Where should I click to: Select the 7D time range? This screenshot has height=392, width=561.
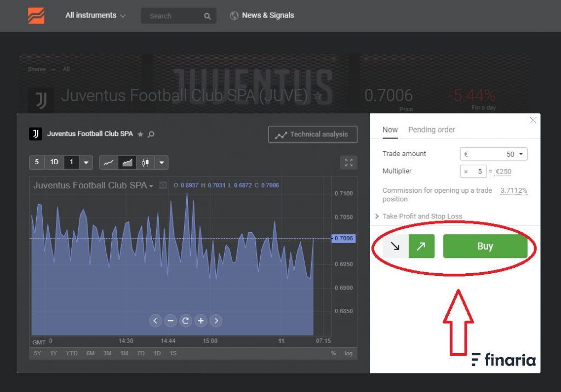coord(141,353)
